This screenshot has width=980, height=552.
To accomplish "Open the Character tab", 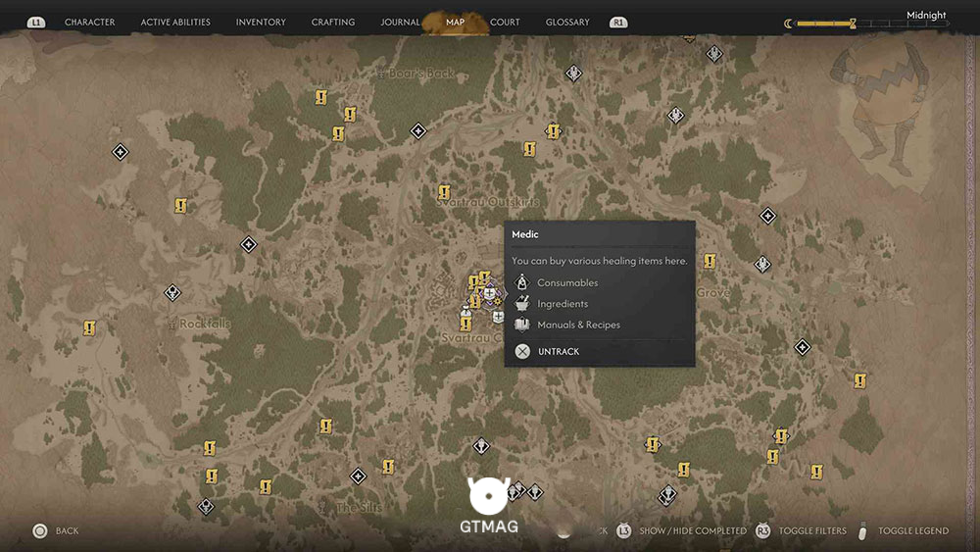I will 89,22.
